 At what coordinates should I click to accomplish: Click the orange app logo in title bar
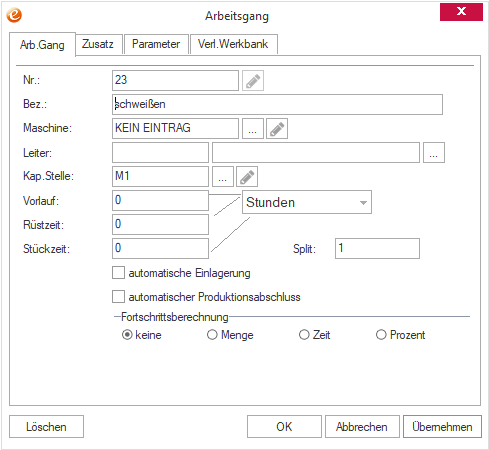point(14,15)
